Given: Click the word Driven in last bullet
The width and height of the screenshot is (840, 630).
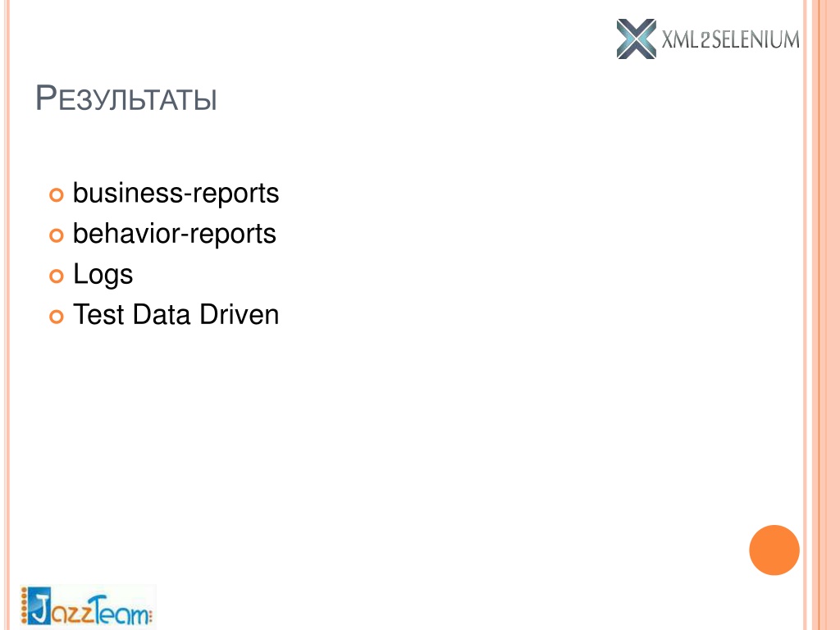Looking at the screenshot, I should (x=239, y=314).
